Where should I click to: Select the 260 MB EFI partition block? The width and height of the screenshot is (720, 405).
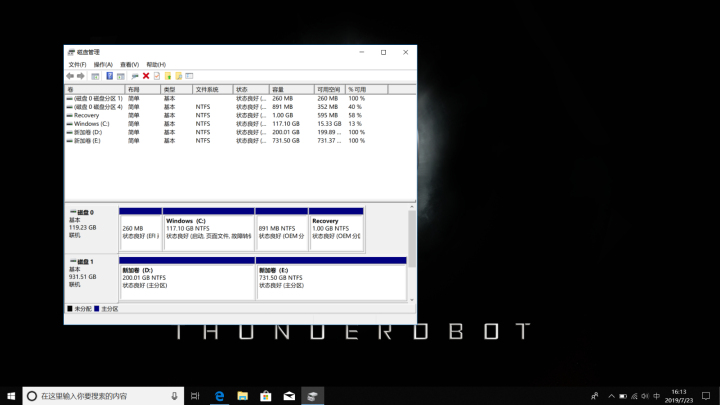tap(141, 229)
